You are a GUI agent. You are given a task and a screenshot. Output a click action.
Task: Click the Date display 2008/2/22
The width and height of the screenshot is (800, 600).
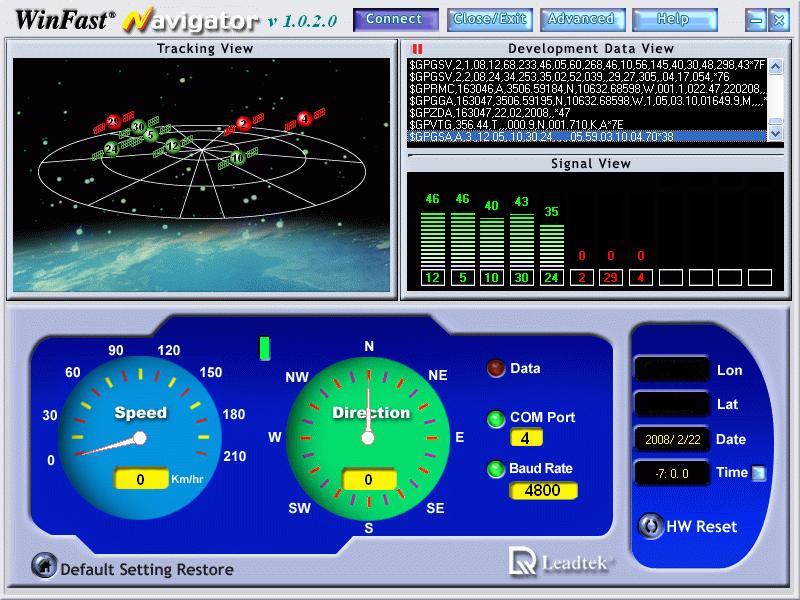coord(671,439)
